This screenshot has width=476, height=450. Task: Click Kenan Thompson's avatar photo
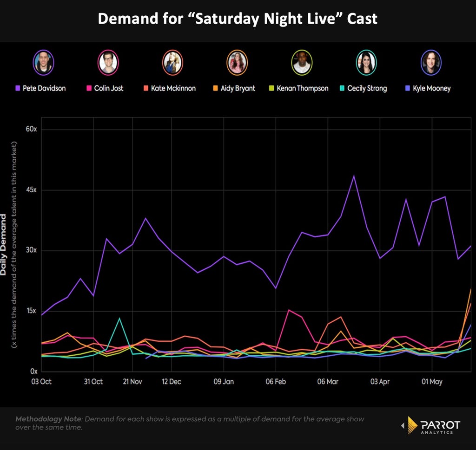pos(302,63)
